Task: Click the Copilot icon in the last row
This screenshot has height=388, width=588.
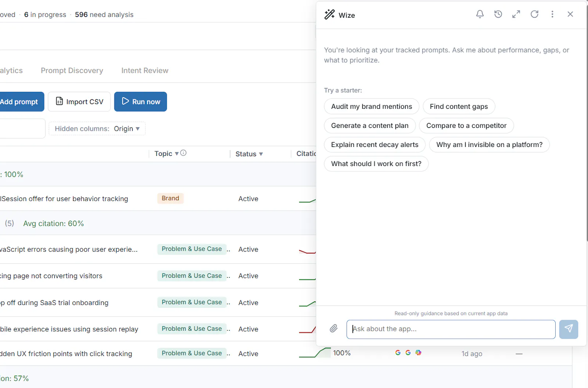Action: coord(418,353)
